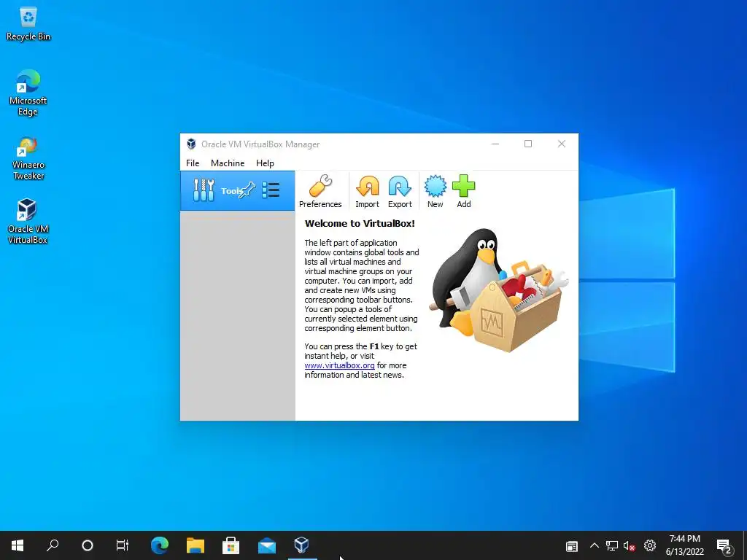Click the penguin toolbox illustration
The image size is (747, 560).
[x=498, y=289]
